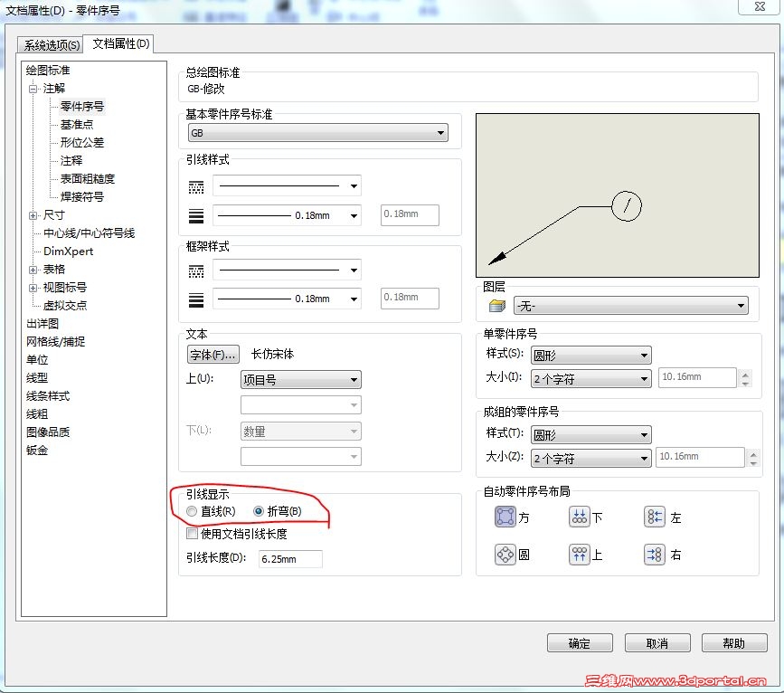Select the 上 (top) auto balloon layout icon
Screen dimensions: 784x693
point(580,555)
